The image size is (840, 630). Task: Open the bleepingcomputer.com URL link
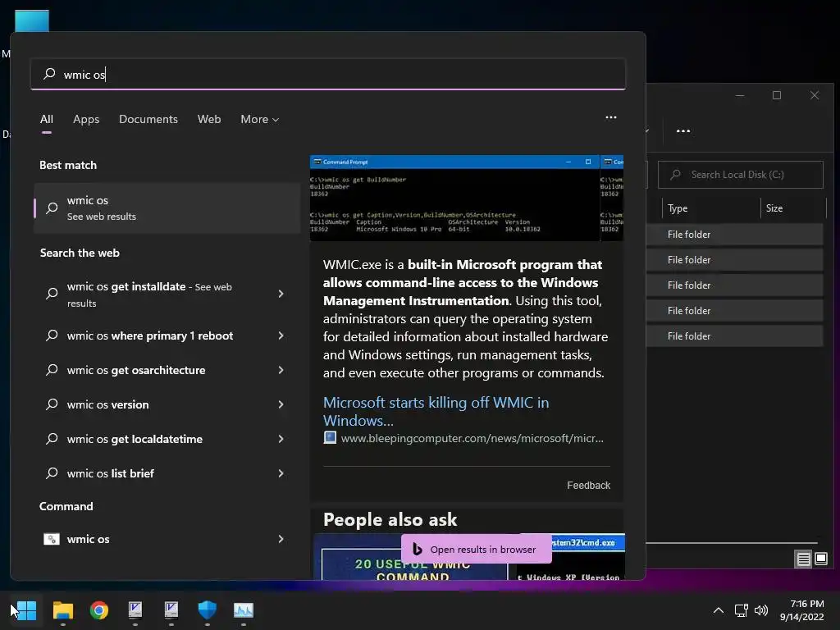[472, 438]
